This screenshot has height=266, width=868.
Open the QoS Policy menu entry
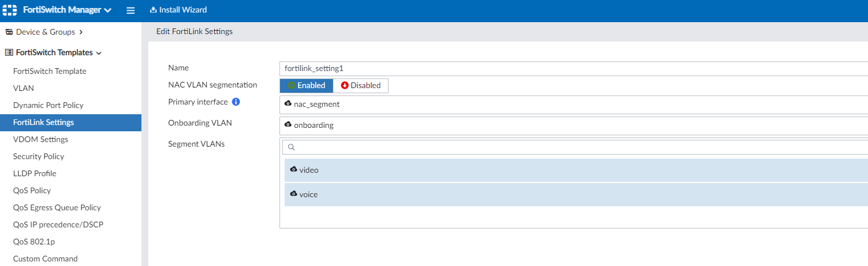(32, 190)
